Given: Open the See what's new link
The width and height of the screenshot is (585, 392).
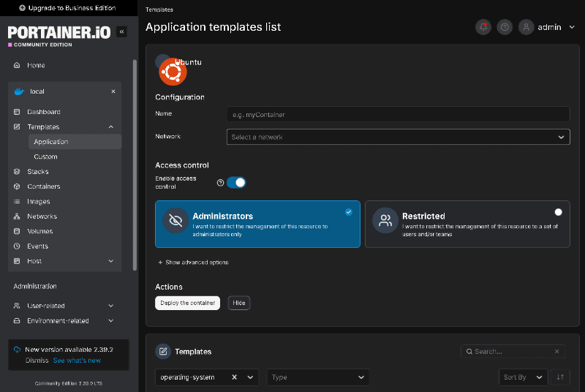Looking at the screenshot, I should (77, 361).
